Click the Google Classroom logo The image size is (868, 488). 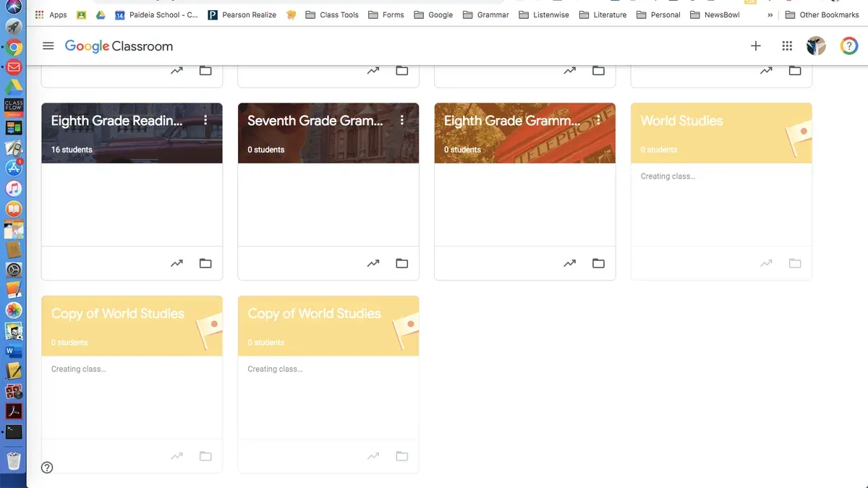[x=119, y=46]
